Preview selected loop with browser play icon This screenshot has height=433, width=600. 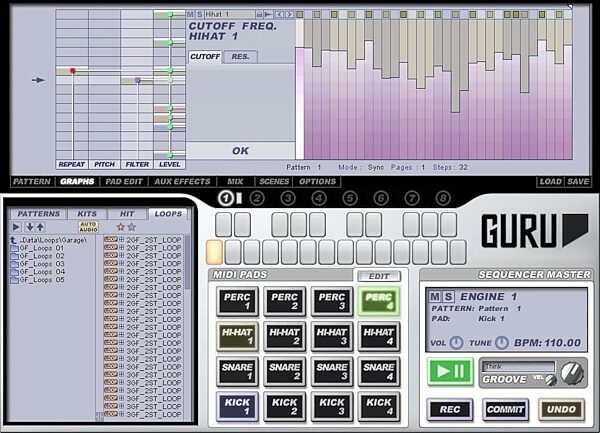click(x=16, y=227)
